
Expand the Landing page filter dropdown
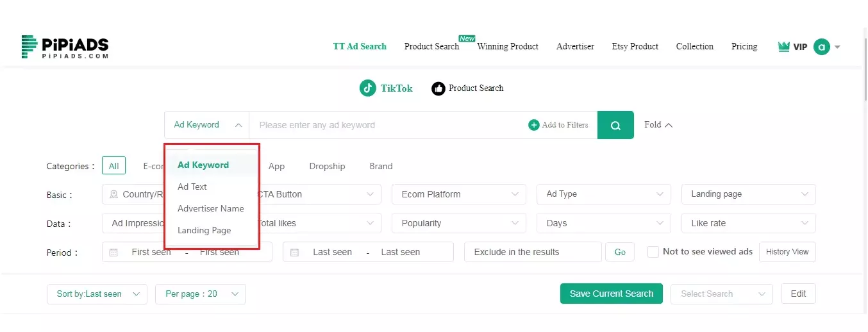click(749, 194)
